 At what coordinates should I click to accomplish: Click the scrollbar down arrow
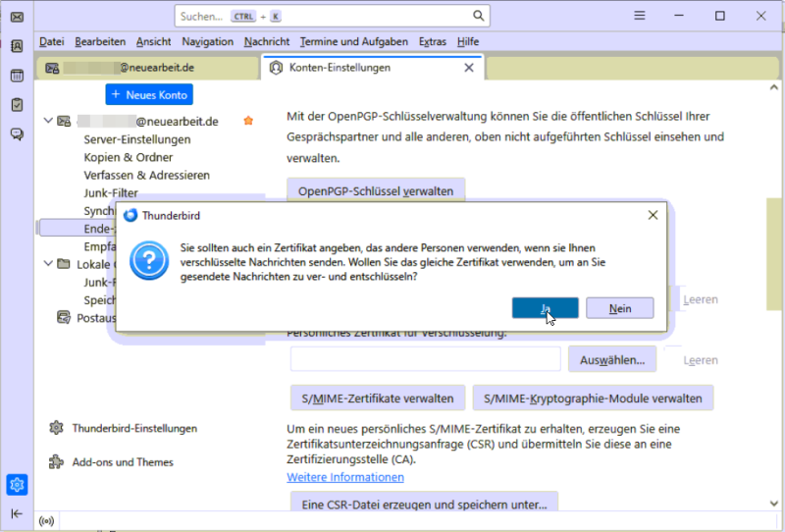(x=774, y=504)
